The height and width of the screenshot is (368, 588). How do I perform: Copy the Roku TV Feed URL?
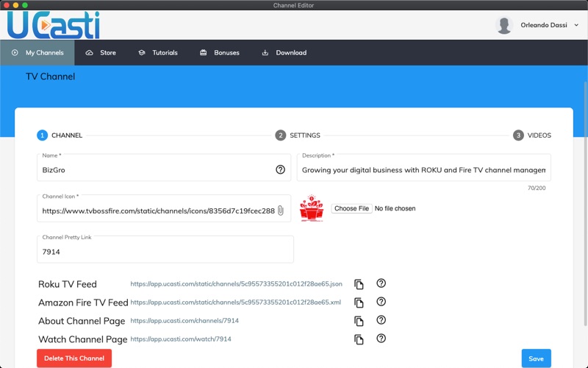pyautogui.click(x=359, y=284)
